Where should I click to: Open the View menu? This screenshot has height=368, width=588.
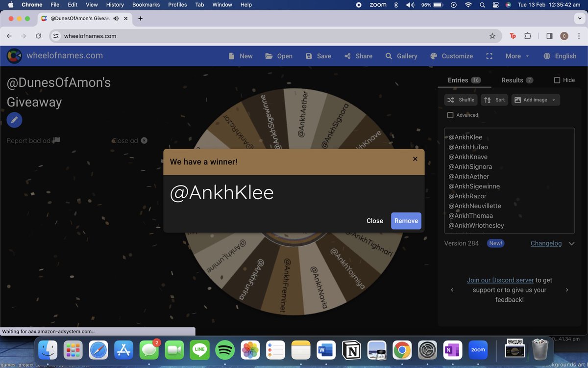[x=92, y=5]
